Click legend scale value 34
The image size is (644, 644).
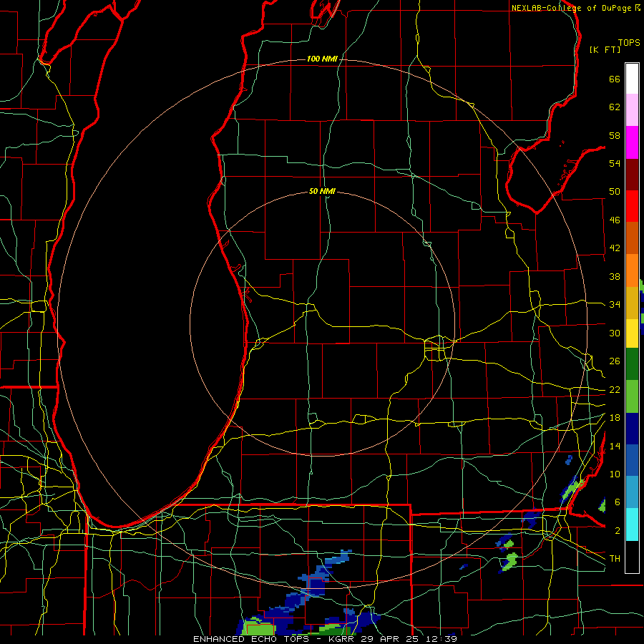coord(615,305)
